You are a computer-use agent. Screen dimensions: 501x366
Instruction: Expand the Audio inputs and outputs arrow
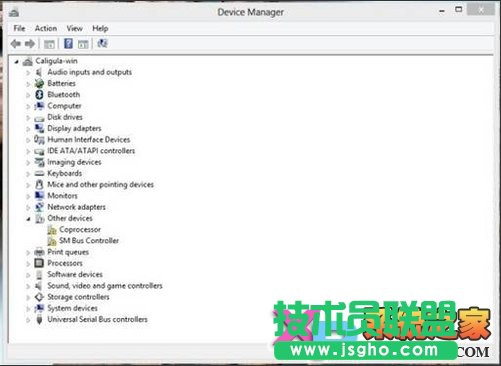[x=28, y=72]
